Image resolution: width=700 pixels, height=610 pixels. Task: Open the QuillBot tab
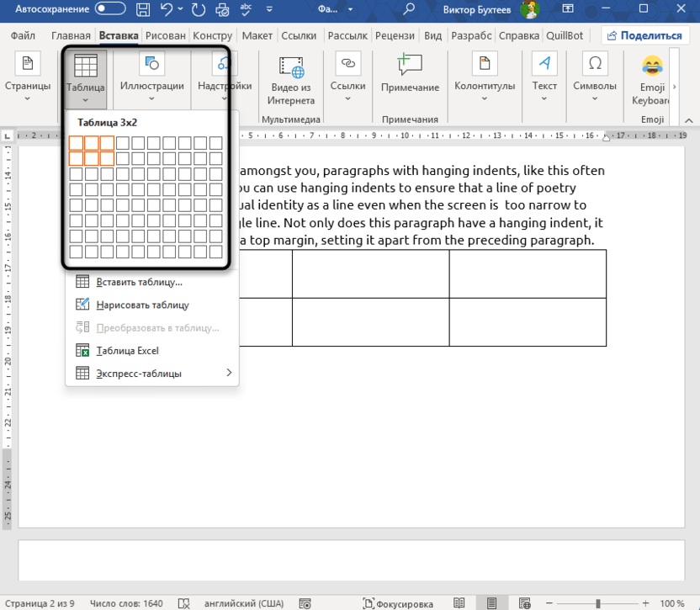tap(565, 35)
